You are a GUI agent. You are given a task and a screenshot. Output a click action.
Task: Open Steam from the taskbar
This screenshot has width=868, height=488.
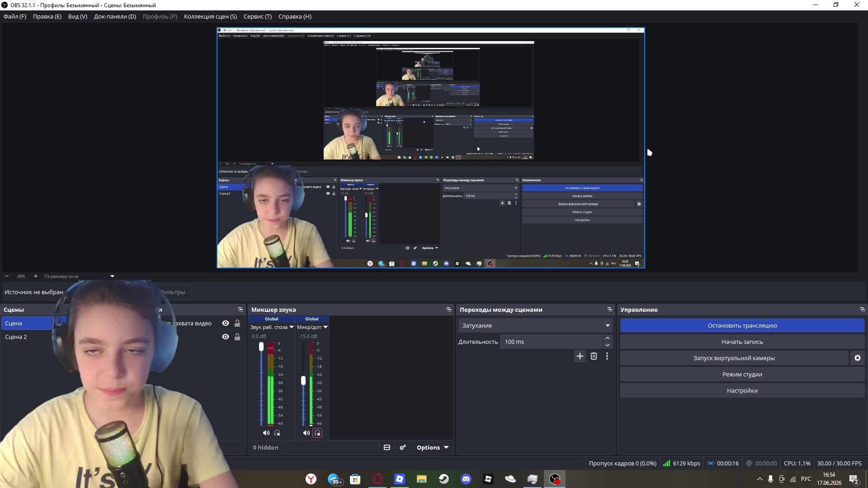pyautogui.click(x=444, y=479)
